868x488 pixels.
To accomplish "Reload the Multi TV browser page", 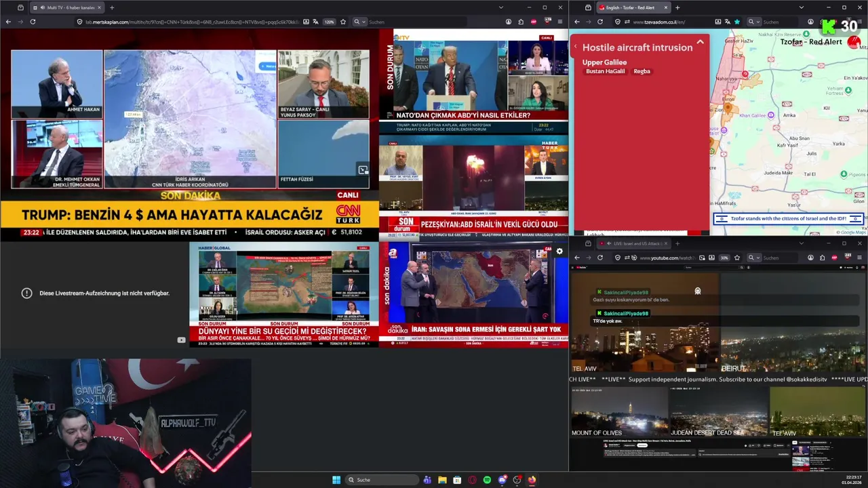I will pyautogui.click(x=33, y=22).
